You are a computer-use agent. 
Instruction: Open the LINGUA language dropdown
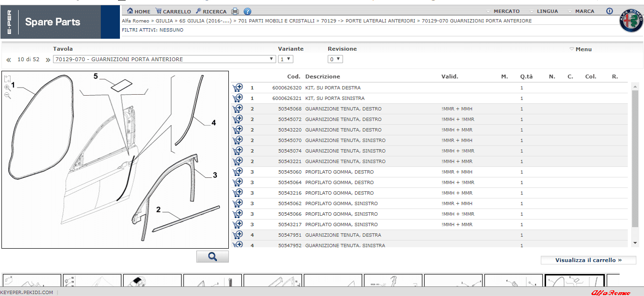click(543, 11)
